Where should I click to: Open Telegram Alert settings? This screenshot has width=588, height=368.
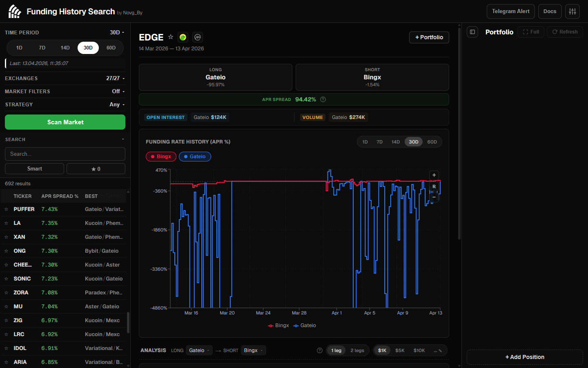pyautogui.click(x=511, y=11)
